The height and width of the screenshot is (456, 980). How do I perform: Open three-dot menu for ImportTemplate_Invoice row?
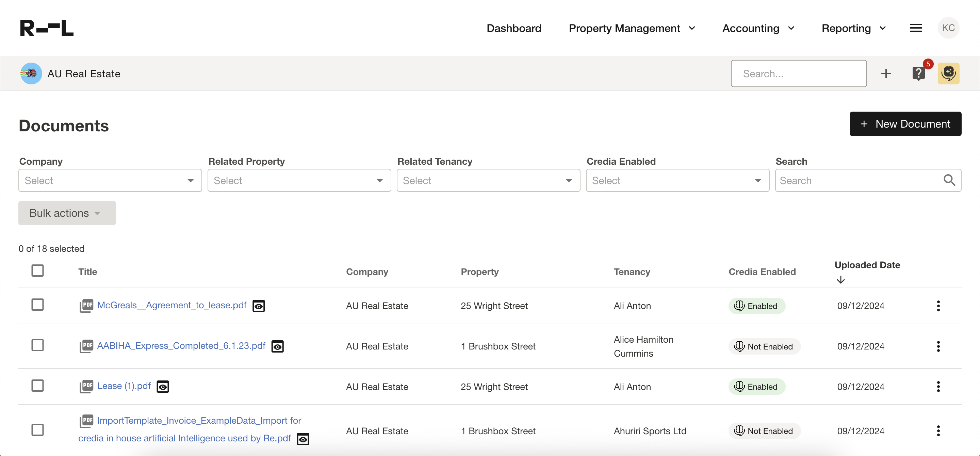[938, 431]
